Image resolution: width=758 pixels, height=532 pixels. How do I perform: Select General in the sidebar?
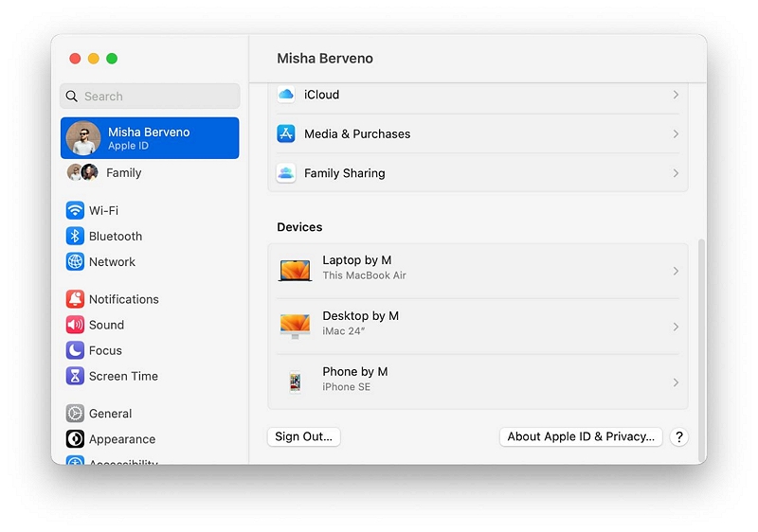(110, 414)
